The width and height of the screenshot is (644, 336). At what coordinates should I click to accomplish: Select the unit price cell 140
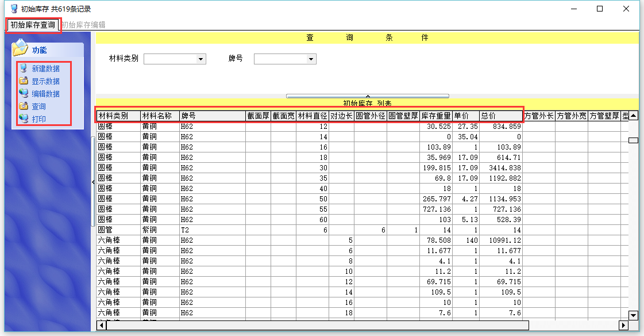466,240
